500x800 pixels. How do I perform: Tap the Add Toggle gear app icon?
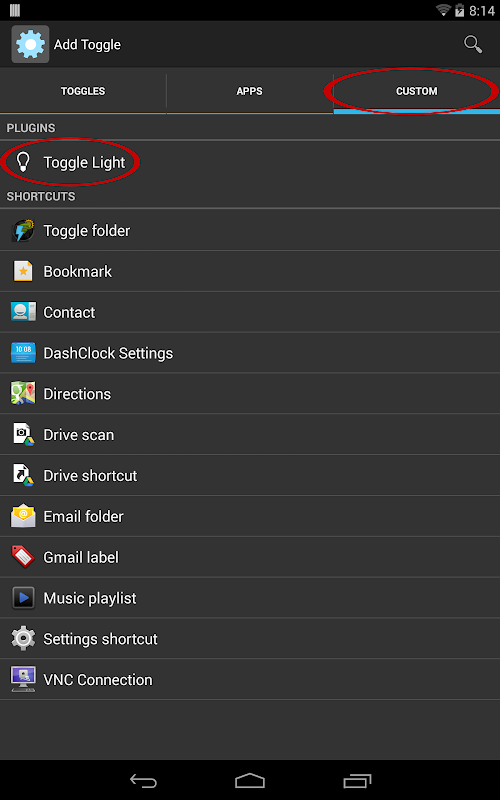click(x=30, y=44)
